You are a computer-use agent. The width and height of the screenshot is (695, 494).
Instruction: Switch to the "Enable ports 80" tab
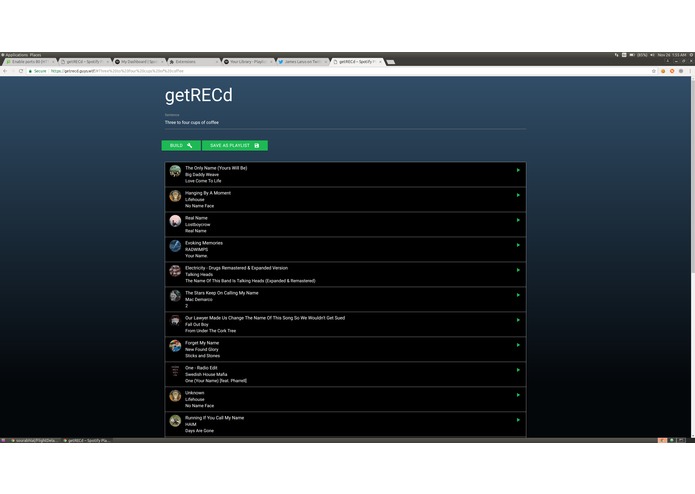click(30, 62)
